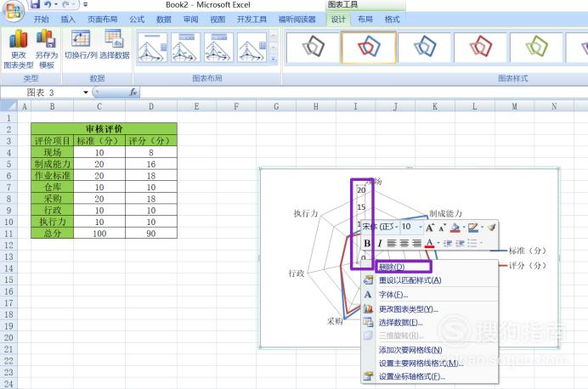Choose the first chart layout thumbnail

click(152, 48)
